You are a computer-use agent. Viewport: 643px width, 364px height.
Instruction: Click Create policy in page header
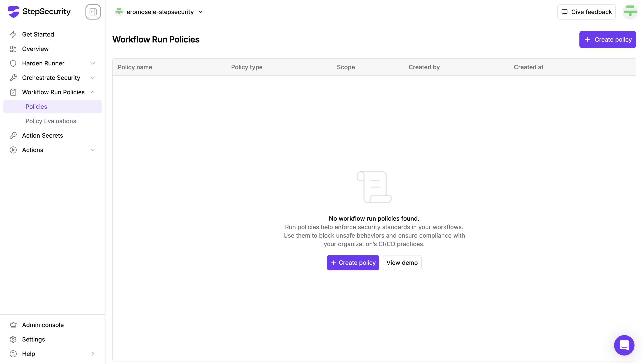point(607,40)
